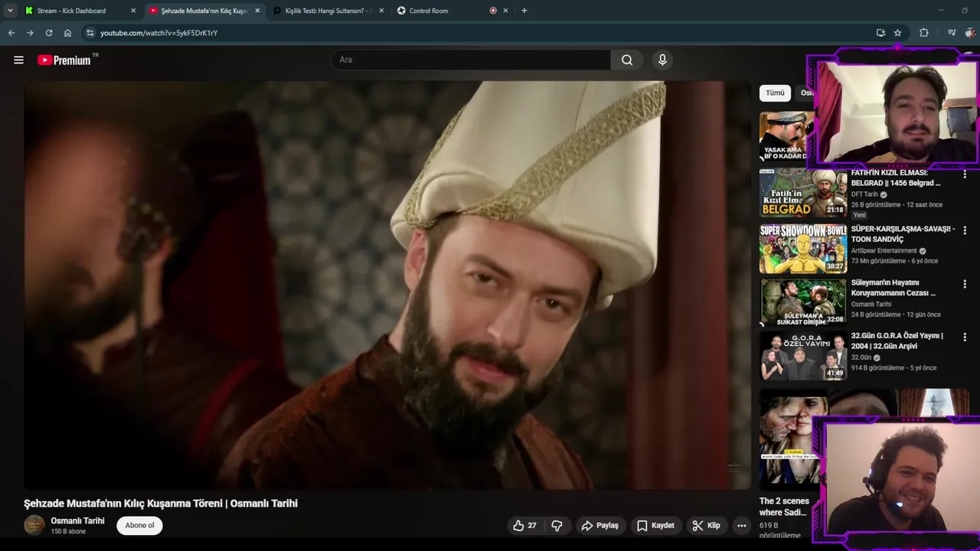Open options for 32.Gün G.O.R.A video
Image resolution: width=980 pixels, height=551 pixels.
[965, 337]
